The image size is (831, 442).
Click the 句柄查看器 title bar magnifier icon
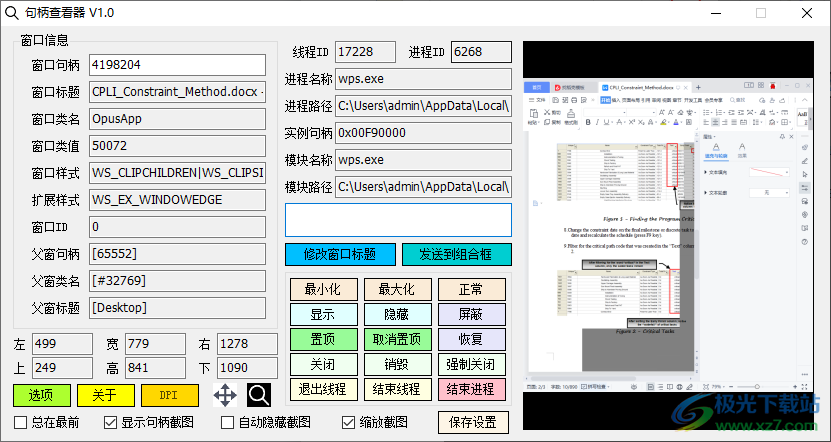pyautogui.click(x=12, y=13)
